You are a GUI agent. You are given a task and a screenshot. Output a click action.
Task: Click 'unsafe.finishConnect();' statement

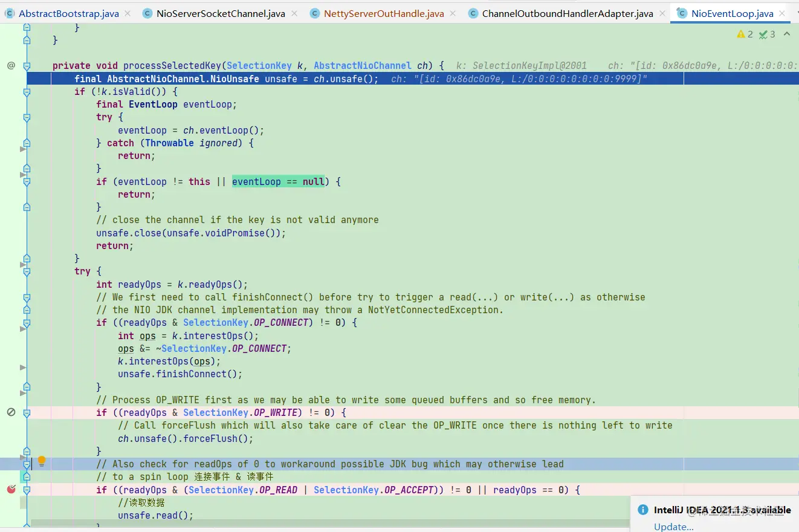[180, 374]
